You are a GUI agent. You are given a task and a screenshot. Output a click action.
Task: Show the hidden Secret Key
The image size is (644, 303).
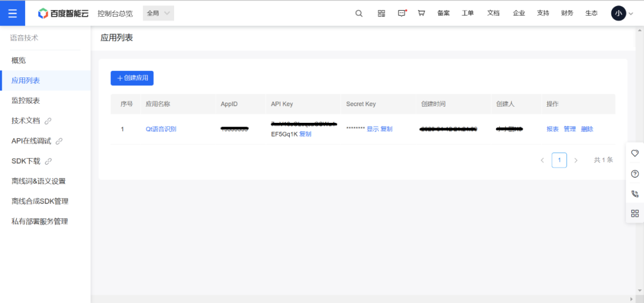point(372,129)
